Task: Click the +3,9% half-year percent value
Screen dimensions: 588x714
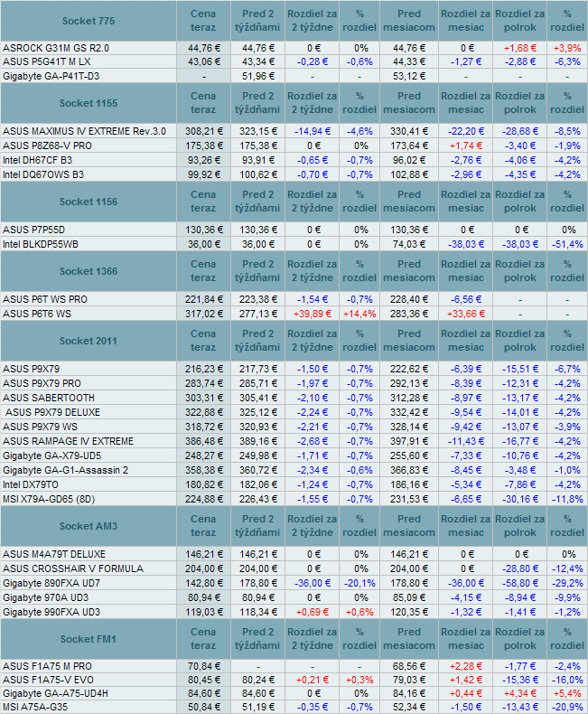Action: [567, 48]
